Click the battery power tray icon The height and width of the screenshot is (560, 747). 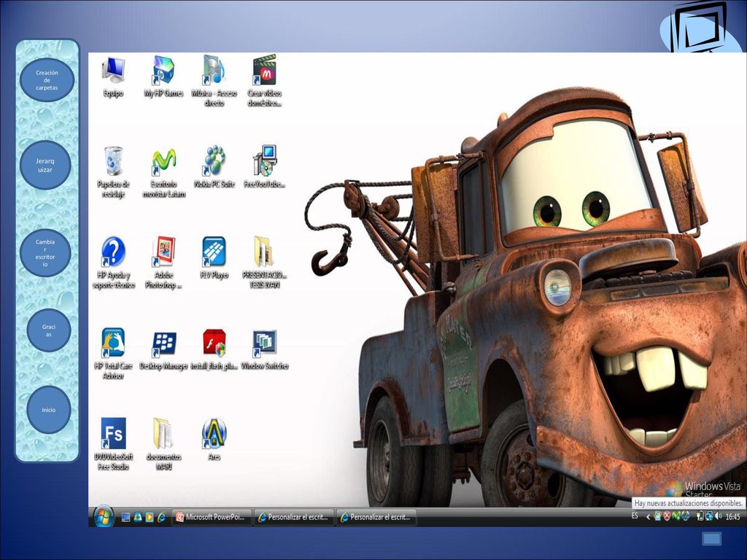(700, 516)
